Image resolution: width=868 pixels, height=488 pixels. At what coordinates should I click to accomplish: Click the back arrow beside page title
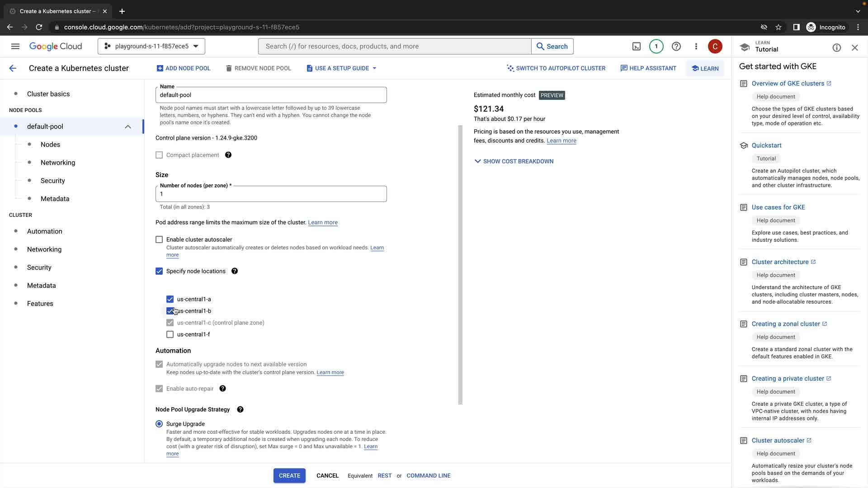13,68
